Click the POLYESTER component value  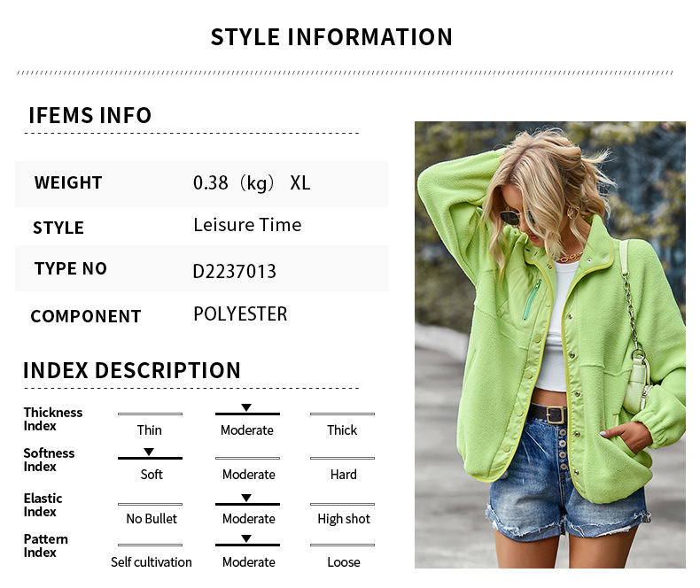(x=240, y=314)
